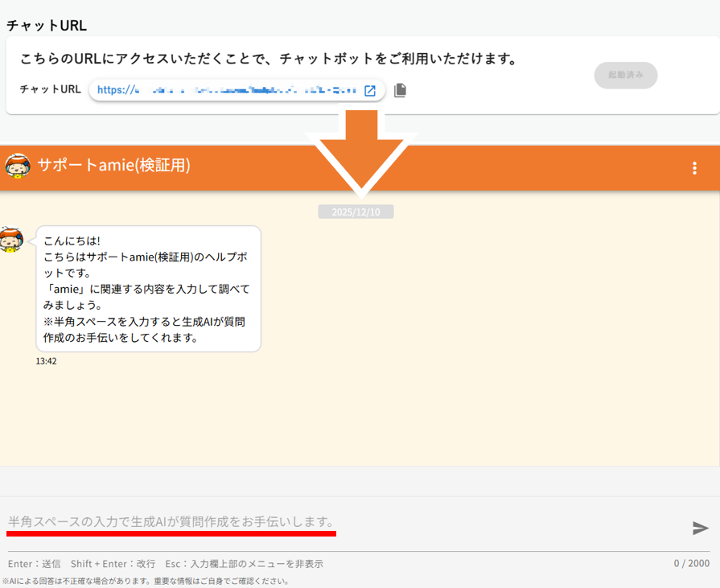Click the bot avatar beside the greeting message
This screenshot has height=588, width=720.
click(11, 240)
